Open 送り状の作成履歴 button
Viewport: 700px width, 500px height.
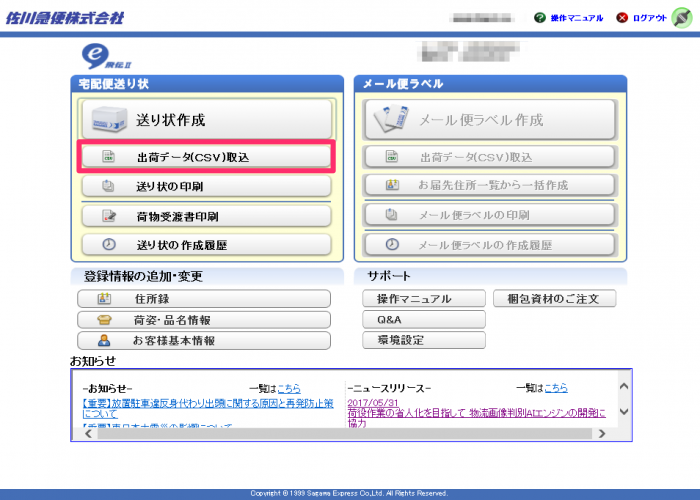coord(206,245)
